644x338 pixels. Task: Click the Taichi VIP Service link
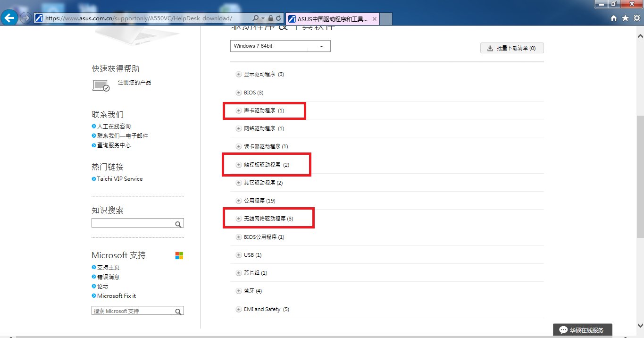(119, 179)
